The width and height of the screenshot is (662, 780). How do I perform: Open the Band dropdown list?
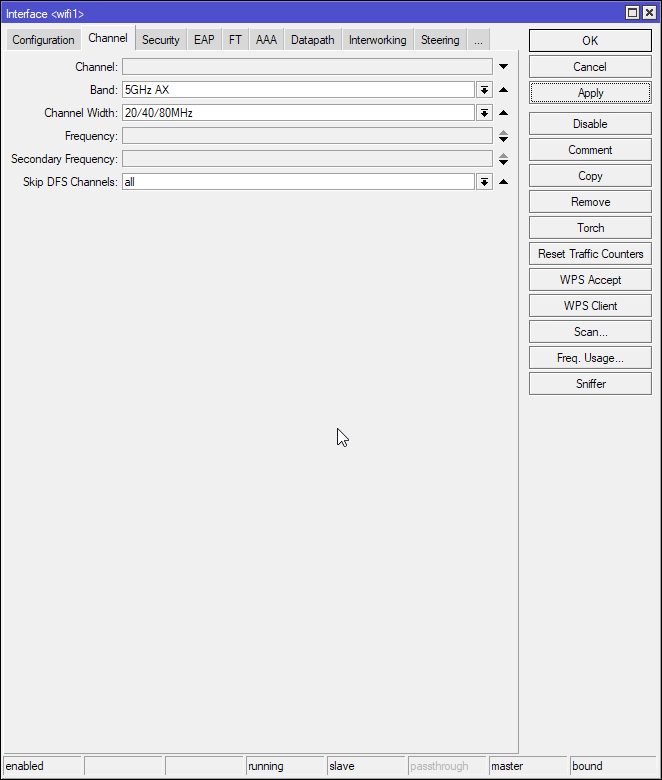click(x=484, y=90)
